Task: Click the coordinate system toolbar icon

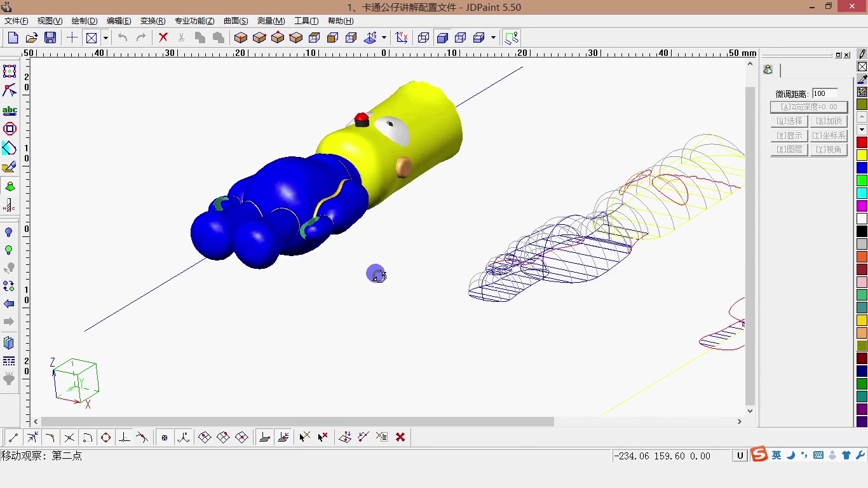Action: [402, 37]
